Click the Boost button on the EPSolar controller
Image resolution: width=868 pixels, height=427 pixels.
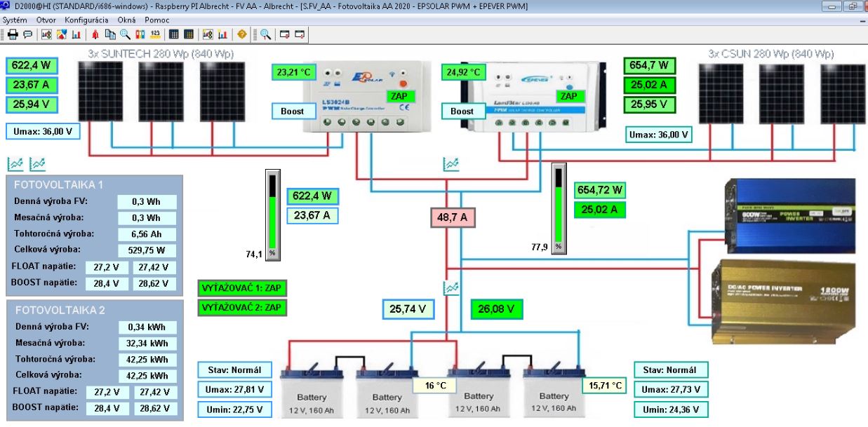point(293,111)
